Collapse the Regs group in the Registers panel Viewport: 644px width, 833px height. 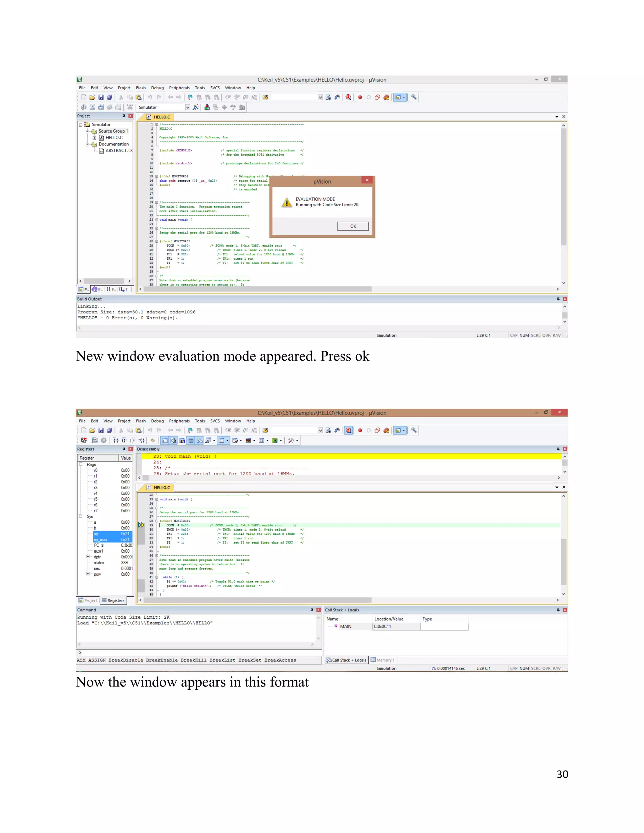(80, 464)
